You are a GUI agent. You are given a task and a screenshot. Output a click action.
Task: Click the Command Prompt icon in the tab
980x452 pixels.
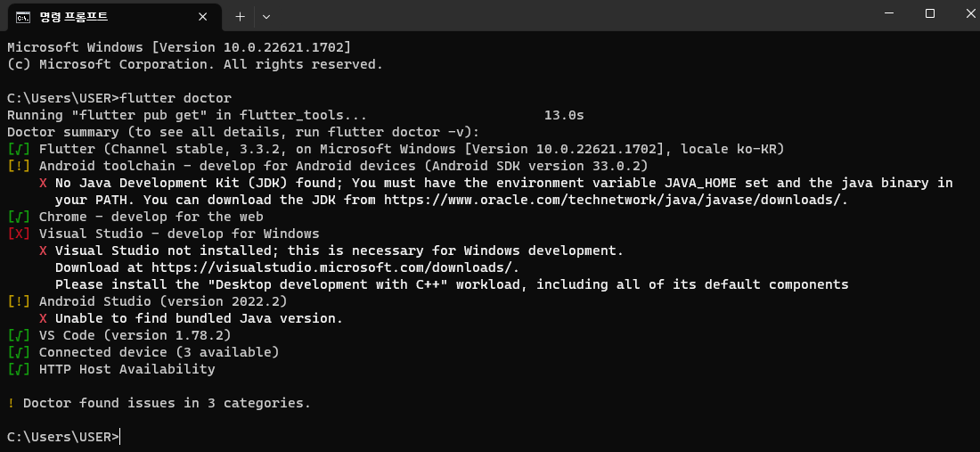click(22, 17)
